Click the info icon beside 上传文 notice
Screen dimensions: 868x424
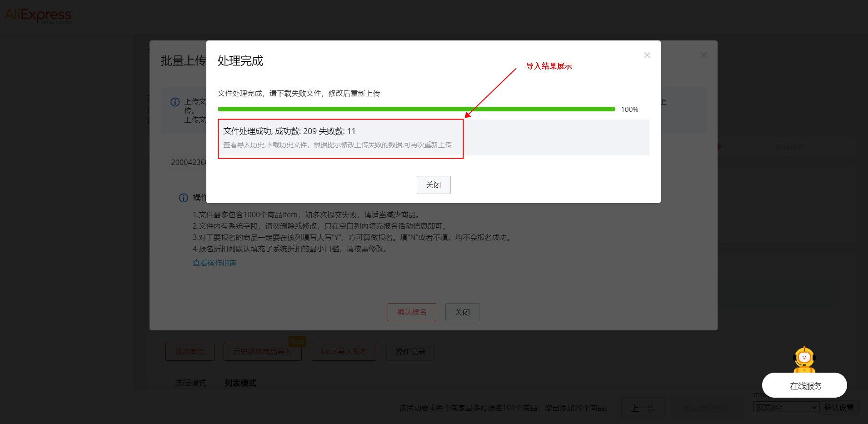[175, 102]
